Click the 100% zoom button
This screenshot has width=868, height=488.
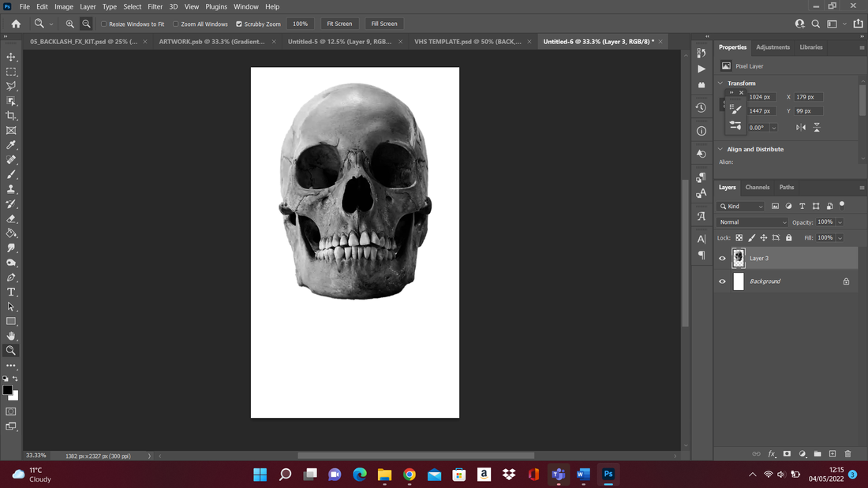click(300, 24)
